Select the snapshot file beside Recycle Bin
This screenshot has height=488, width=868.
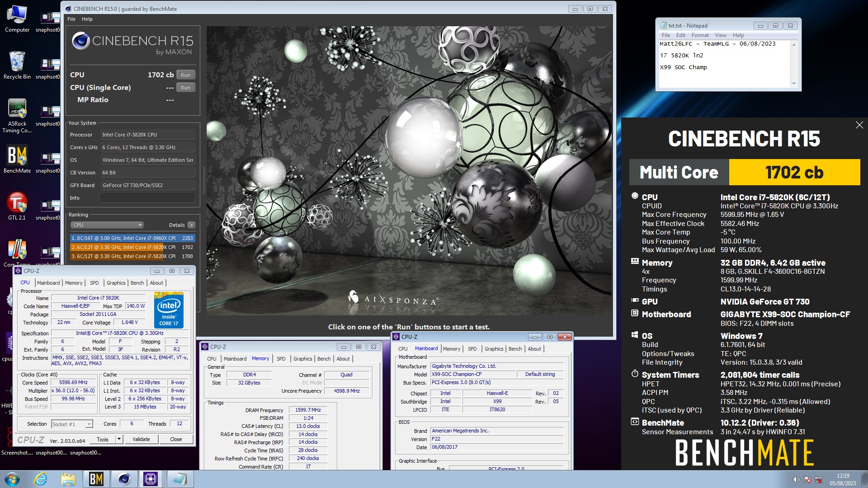click(x=48, y=69)
